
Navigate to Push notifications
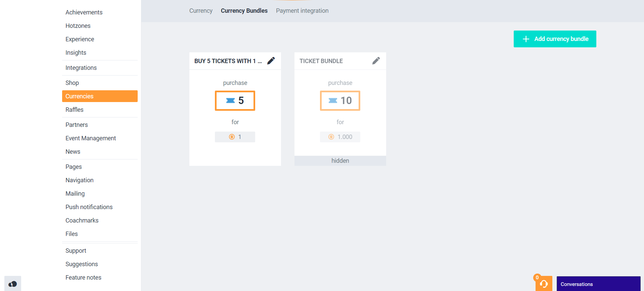tap(89, 207)
